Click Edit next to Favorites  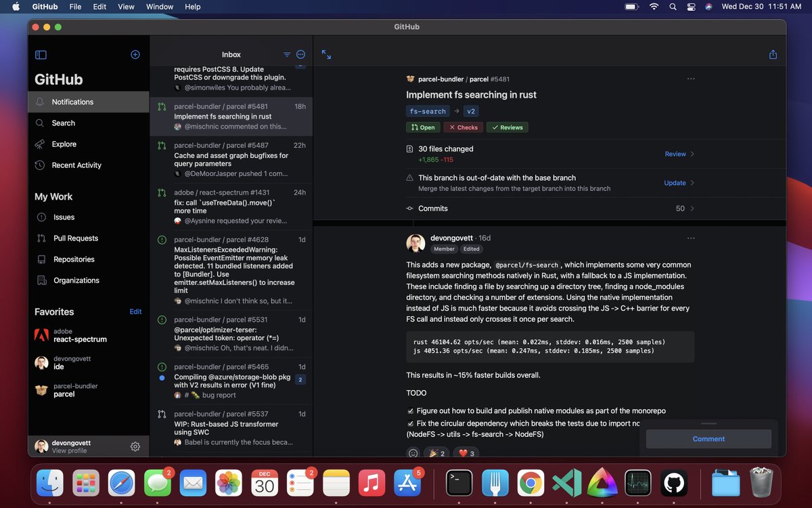(135, 312)
